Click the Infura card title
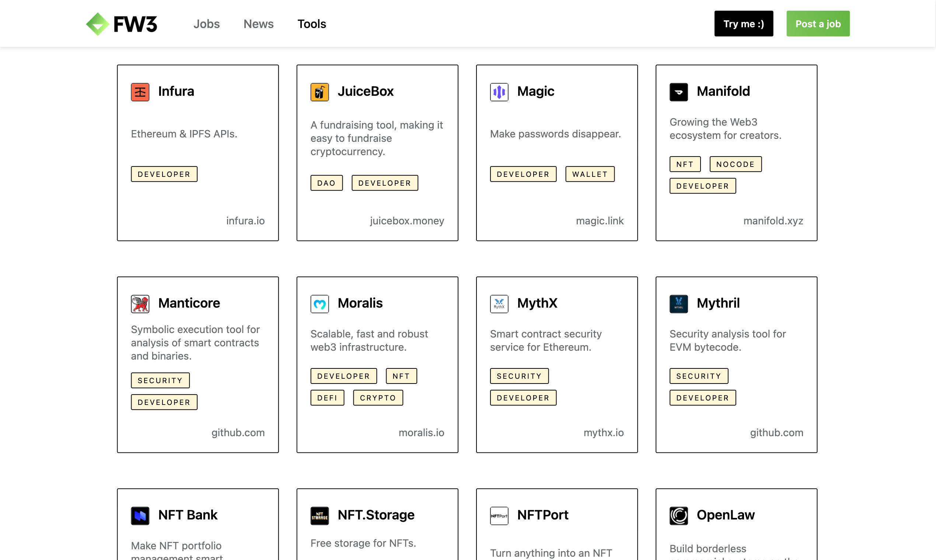 pos(176,91)
